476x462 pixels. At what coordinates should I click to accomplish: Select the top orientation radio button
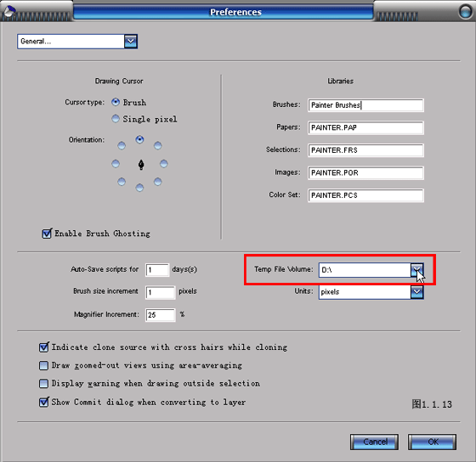[x=139, y=139]
